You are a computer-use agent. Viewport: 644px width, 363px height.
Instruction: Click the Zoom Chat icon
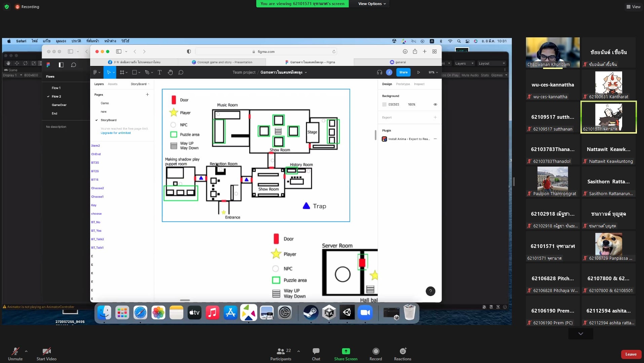[x=316, y=354]
